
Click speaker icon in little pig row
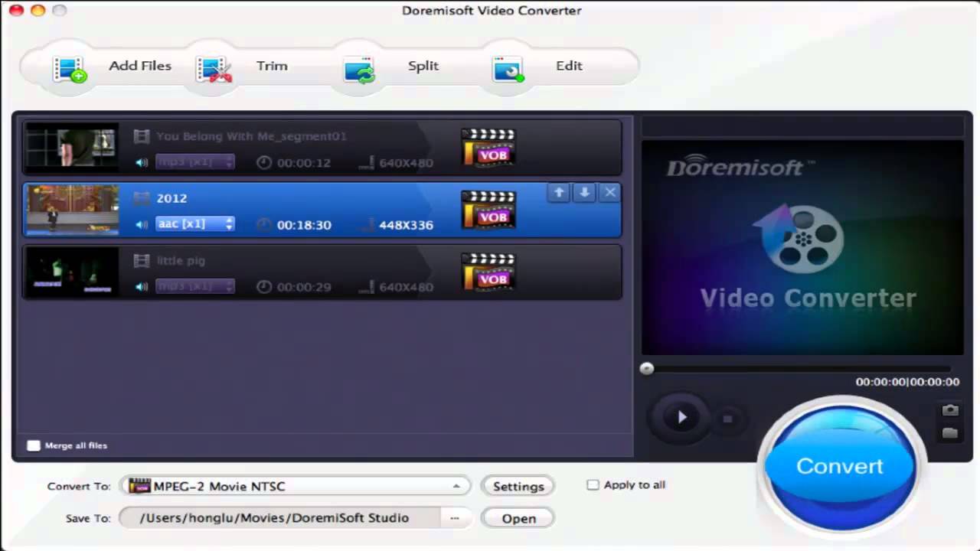pyautogui.click(x=142, y=287)
